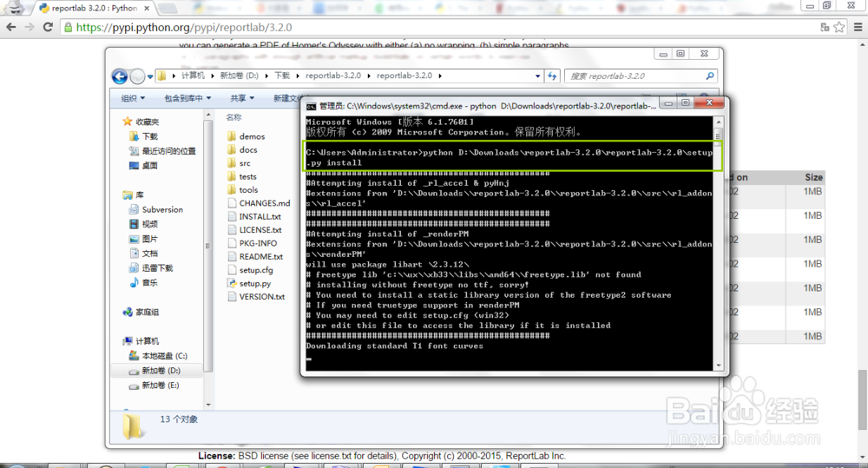The image size is (868, 468).
Task: Select the setup.cfg file
Action: click(250, 270)
